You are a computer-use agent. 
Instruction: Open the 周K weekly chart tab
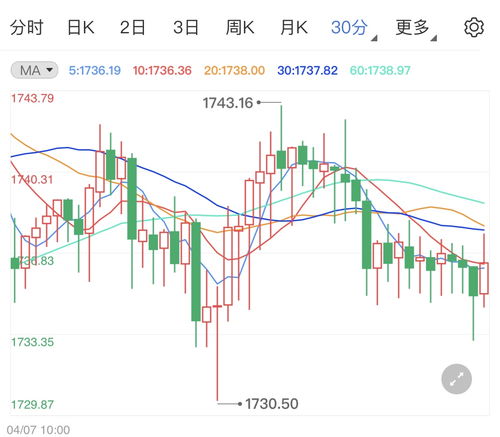coord(240,27)
